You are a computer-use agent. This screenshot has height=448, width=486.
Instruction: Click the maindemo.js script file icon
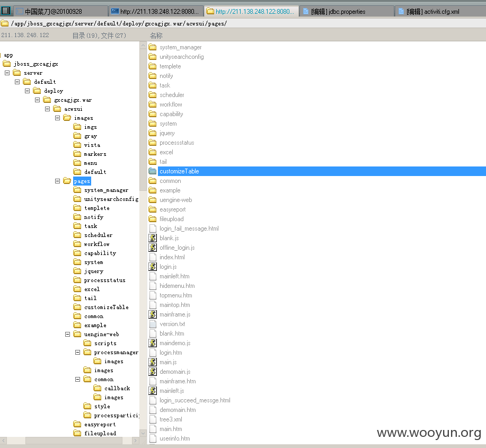(x=153, y=343)
